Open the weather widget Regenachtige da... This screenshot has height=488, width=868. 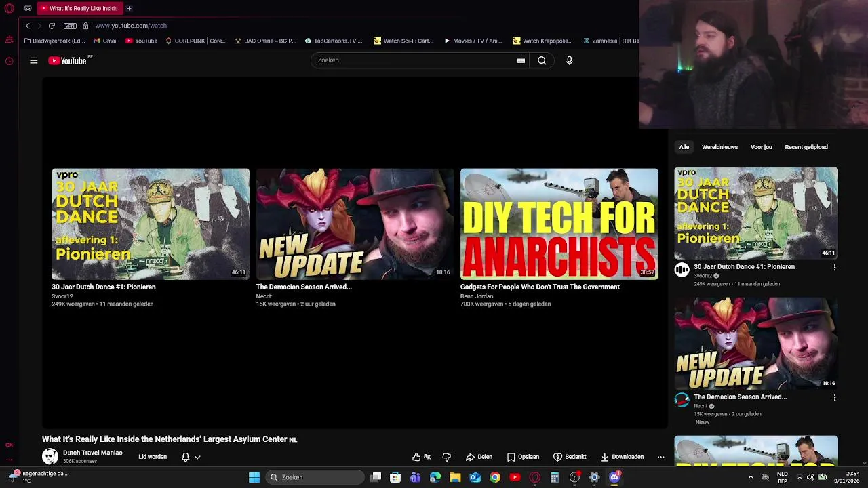tap(38, 477)
